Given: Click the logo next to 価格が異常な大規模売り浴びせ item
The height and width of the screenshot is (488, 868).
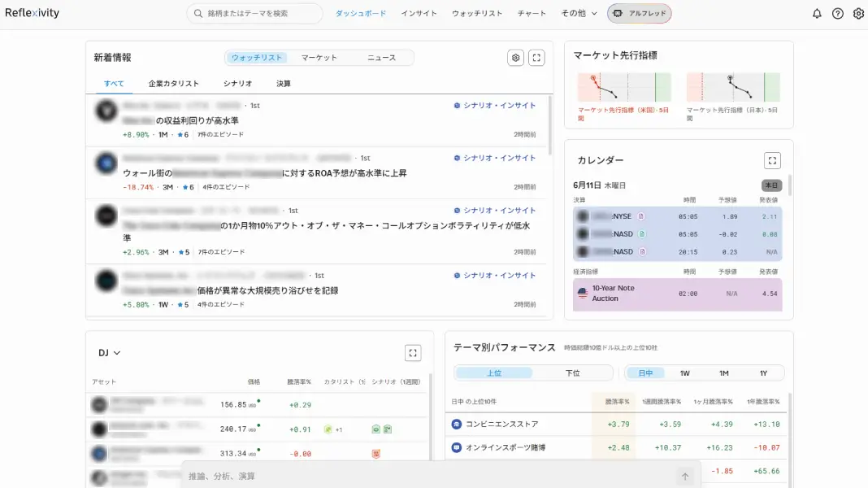Looking at the screenshot, I should [x=106, y=281].
